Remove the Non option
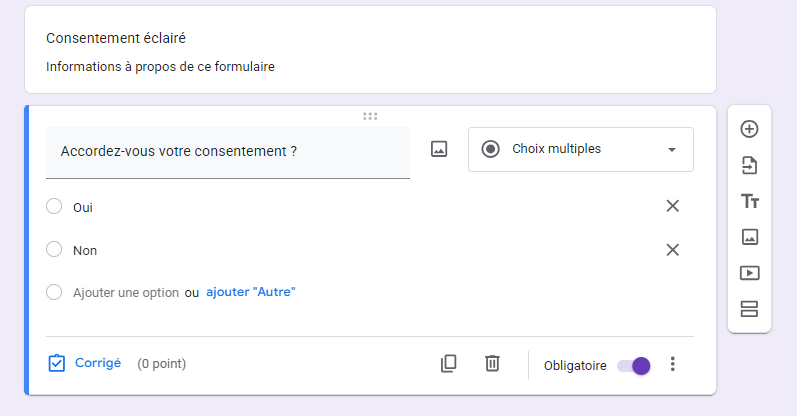The height and width of the screenshot is (416, 797). 673,250
